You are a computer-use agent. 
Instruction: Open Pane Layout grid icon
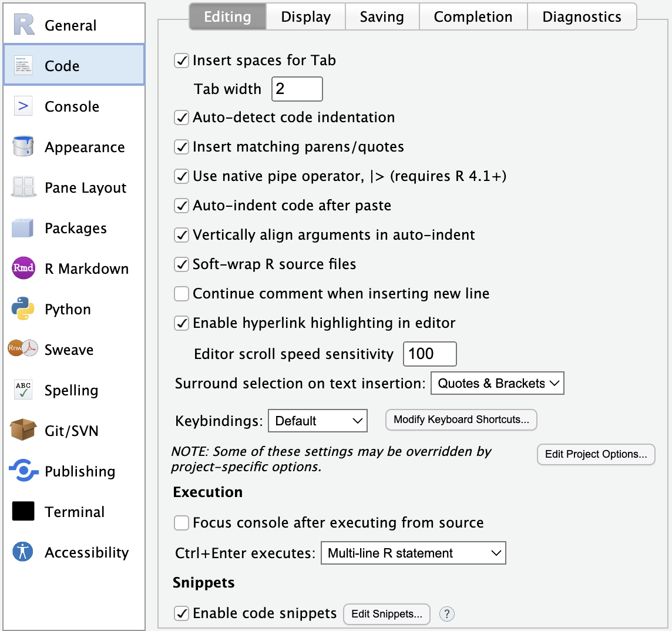point(23,187)
